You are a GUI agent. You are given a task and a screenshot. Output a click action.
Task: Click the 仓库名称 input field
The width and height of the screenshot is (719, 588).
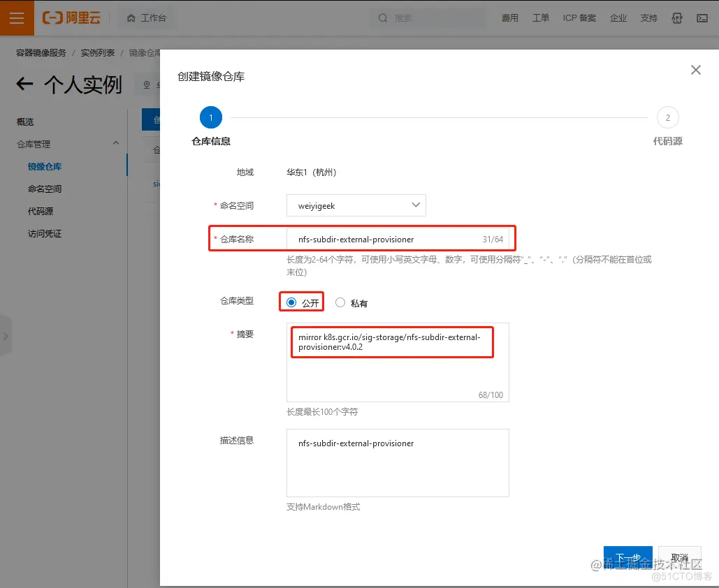click(x=398, y=240)
